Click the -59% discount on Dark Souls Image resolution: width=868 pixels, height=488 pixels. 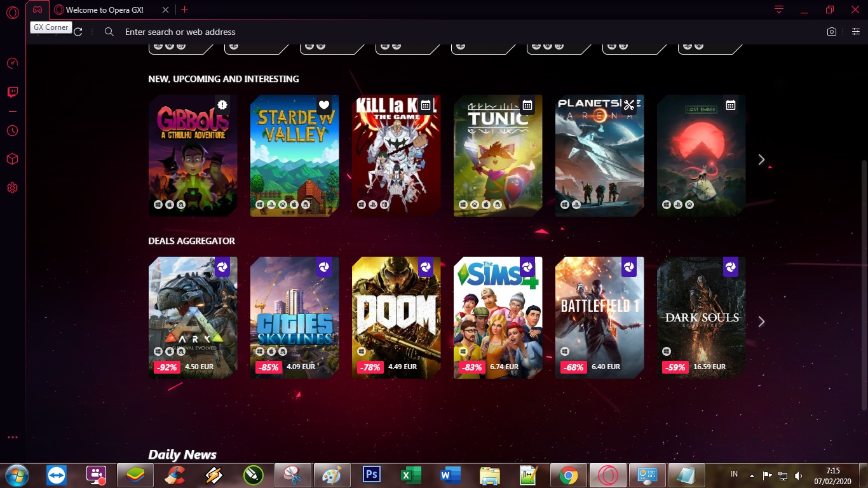point(675,367)
